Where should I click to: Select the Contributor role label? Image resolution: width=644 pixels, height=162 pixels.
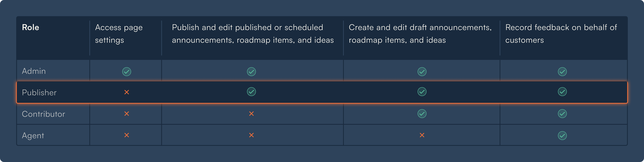(x=44, y=114)
